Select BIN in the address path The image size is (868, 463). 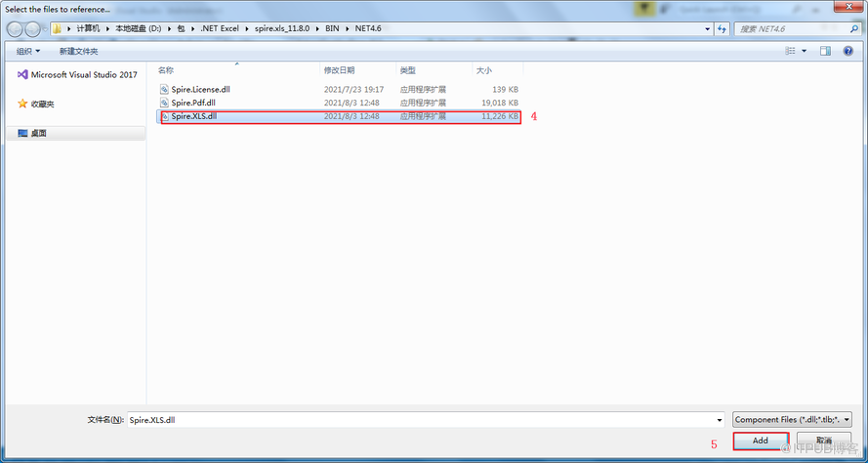click(x=332, y=28)
